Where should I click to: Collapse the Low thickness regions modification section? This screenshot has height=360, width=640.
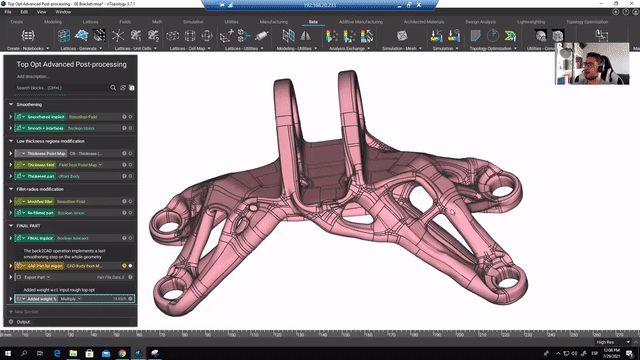(11, 141)
